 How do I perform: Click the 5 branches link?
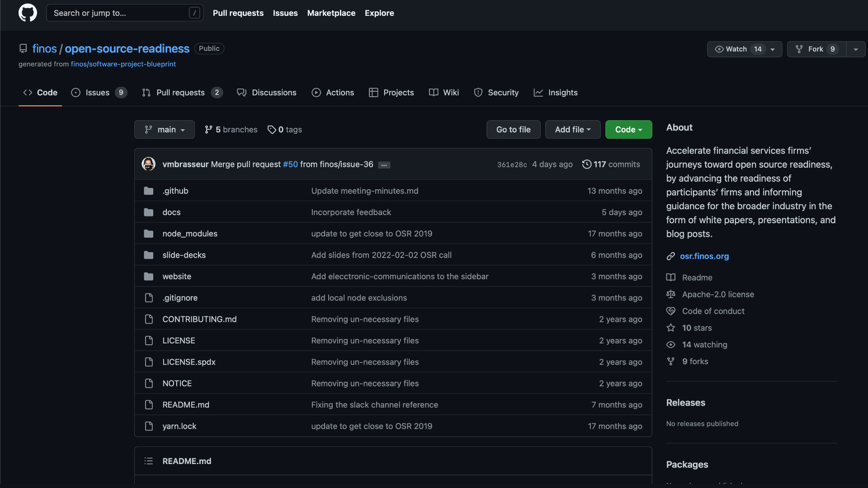click(x=231, y=130)
